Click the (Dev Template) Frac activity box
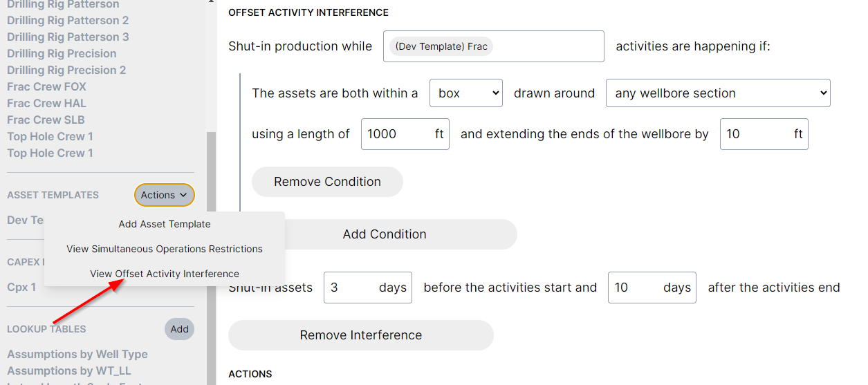 (493, 46)
